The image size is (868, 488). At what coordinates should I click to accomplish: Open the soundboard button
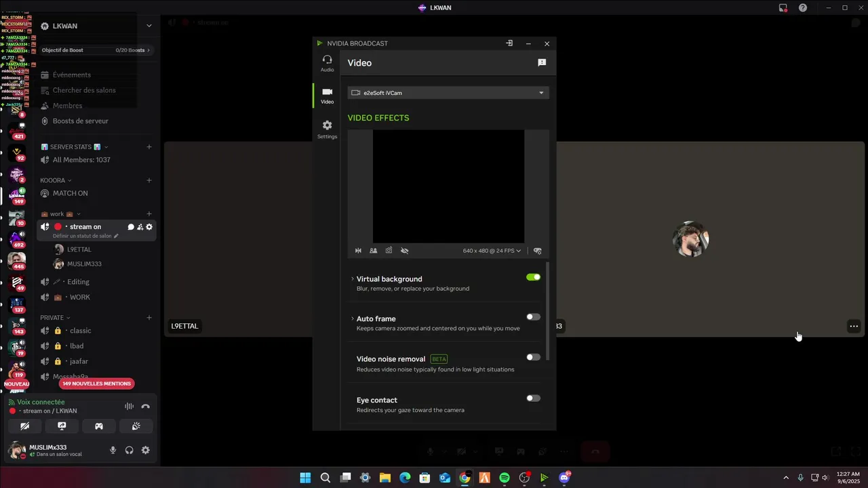click(x=136, y=426)
